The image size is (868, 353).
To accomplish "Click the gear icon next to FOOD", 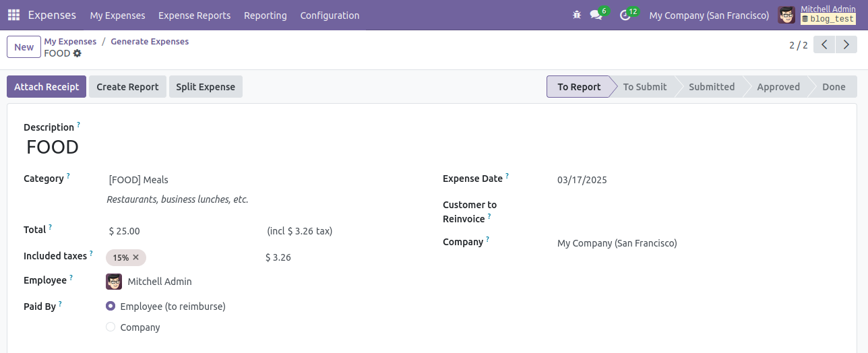I will [77, 53].
